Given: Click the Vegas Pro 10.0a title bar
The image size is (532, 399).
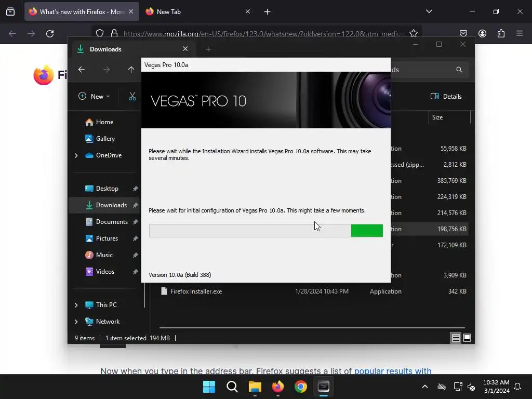Looking at the screenshot, I should 266,65.
